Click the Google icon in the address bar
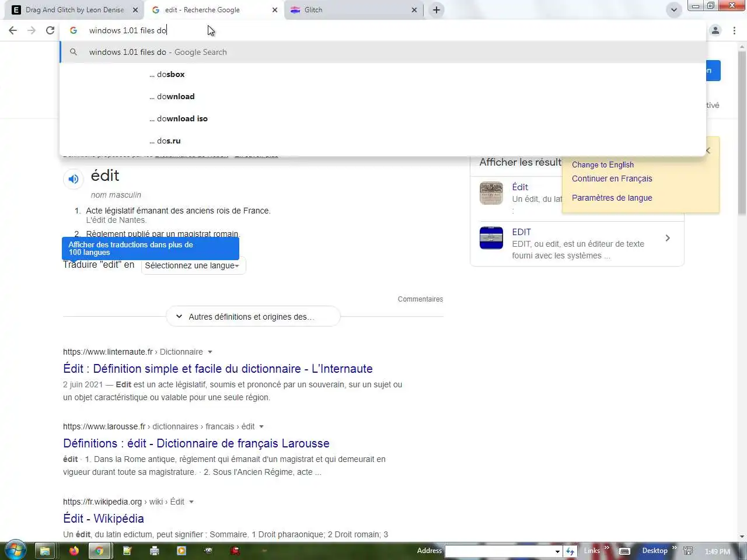This screenshot has width=747, height=560. [x=74, y=30]
